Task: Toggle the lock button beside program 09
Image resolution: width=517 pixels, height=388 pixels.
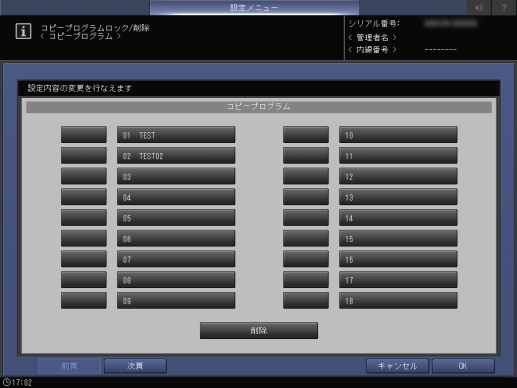Action: click(x=84, y=300)
